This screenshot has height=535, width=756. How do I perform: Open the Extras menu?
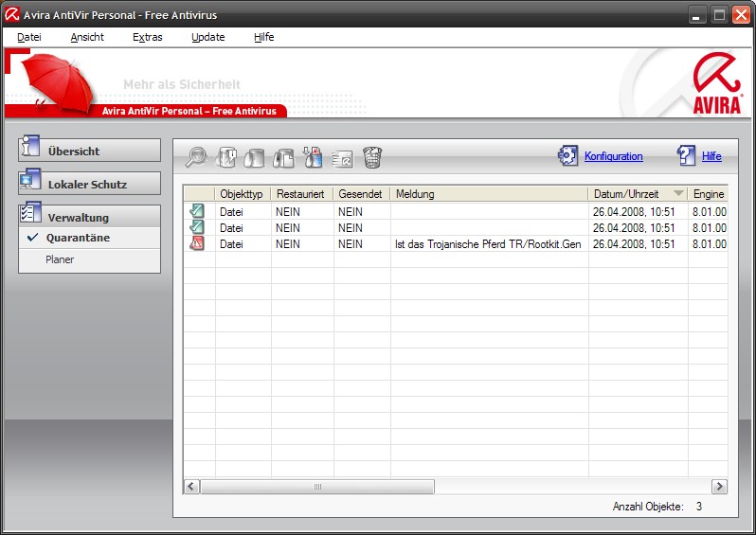(x=148, y=37)
